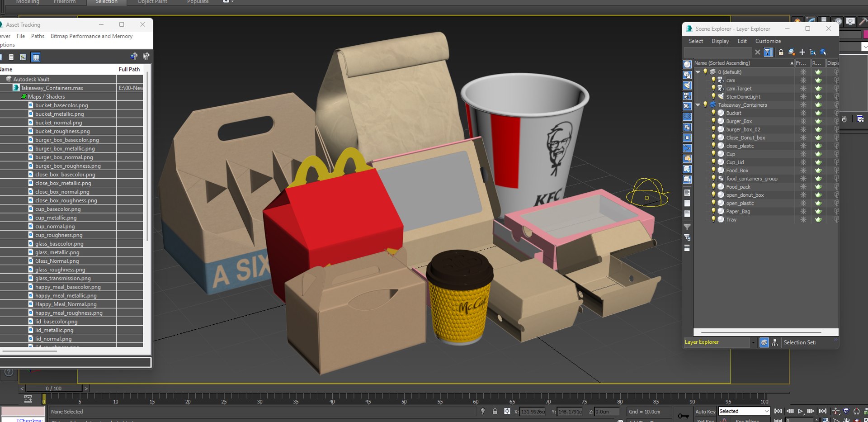Open the Layer Explorer dropdown at bottom
Screen dimensions: 868x422
coord(753,342)
